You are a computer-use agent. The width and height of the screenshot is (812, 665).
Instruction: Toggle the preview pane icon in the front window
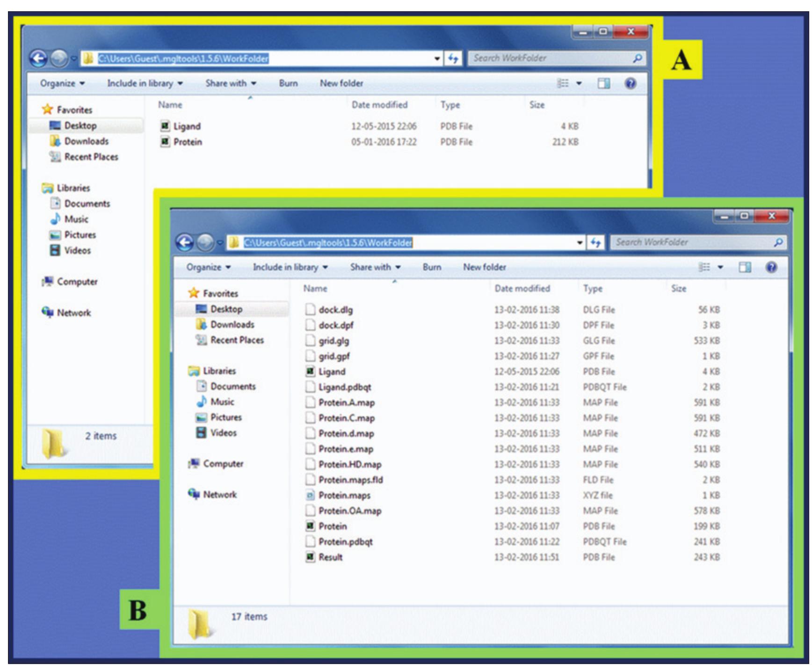tap(745, 267)
